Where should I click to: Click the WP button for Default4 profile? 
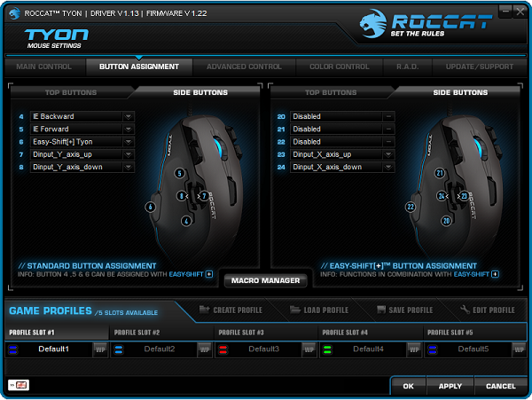pos(414,349)
